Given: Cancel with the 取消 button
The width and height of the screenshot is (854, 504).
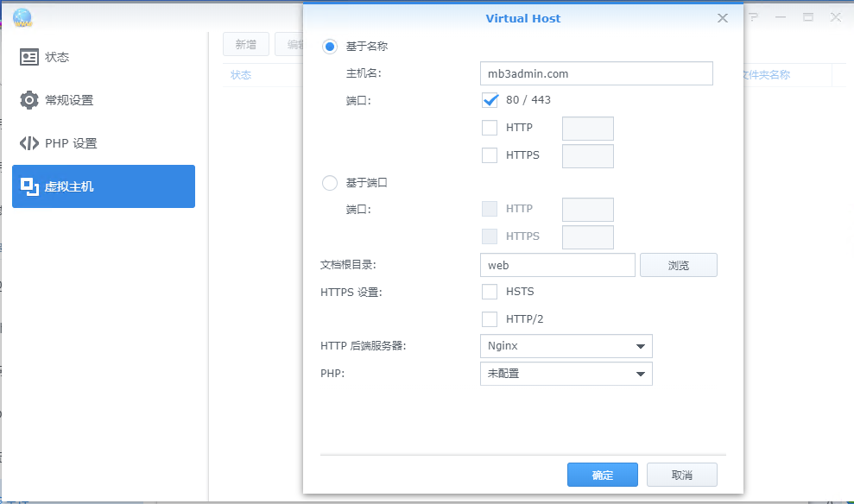Looking at the screenshot, I should (x=682, y=475).
